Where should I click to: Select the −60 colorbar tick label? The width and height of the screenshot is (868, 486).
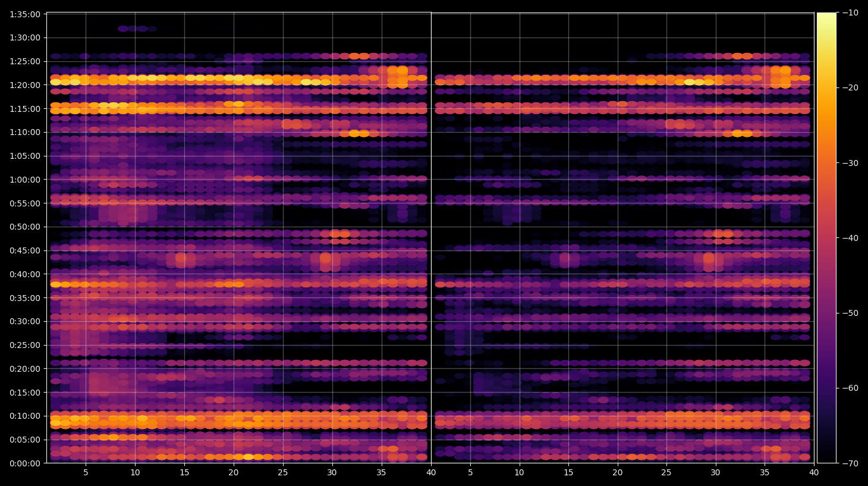(x=851, y=388)
